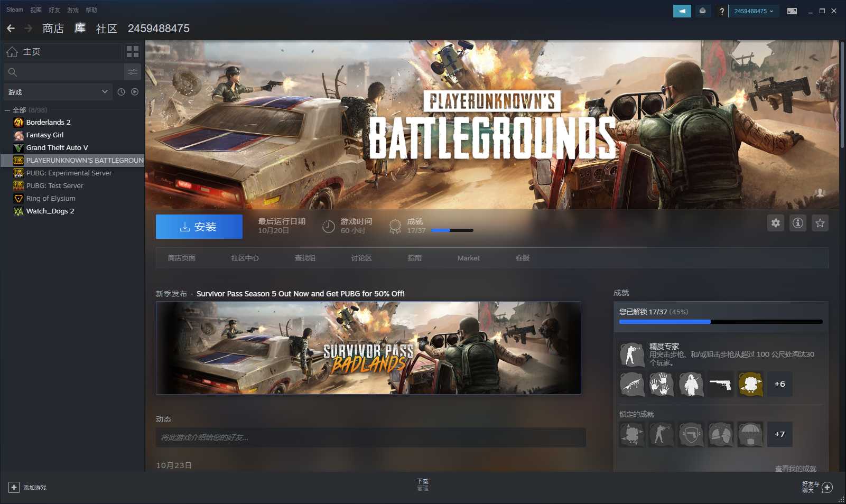The image size is (846, 504).
Task: Open game settings gear icon
Action: click(x=775, y=223)
